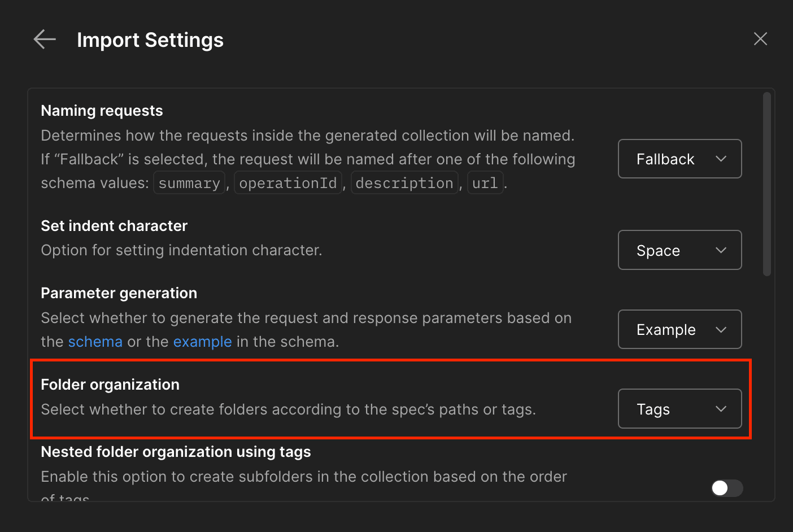
Task: Open the example link in Parameter generation
Action: point(203,341)
